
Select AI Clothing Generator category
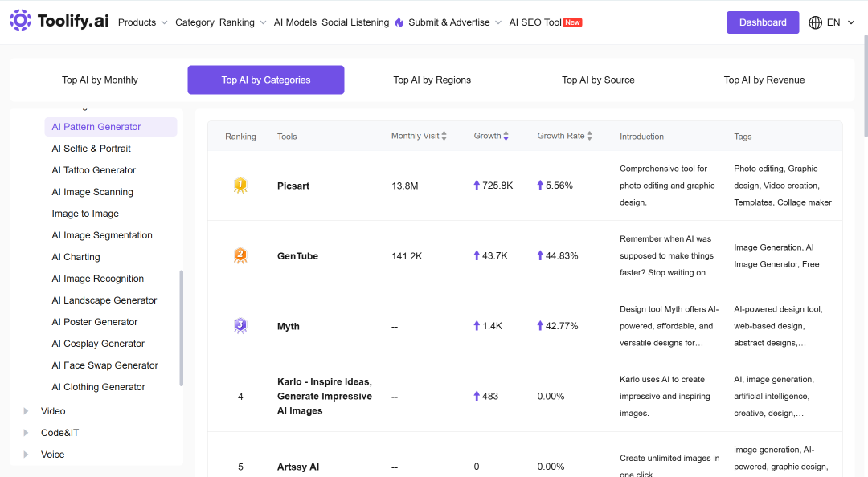99,387
